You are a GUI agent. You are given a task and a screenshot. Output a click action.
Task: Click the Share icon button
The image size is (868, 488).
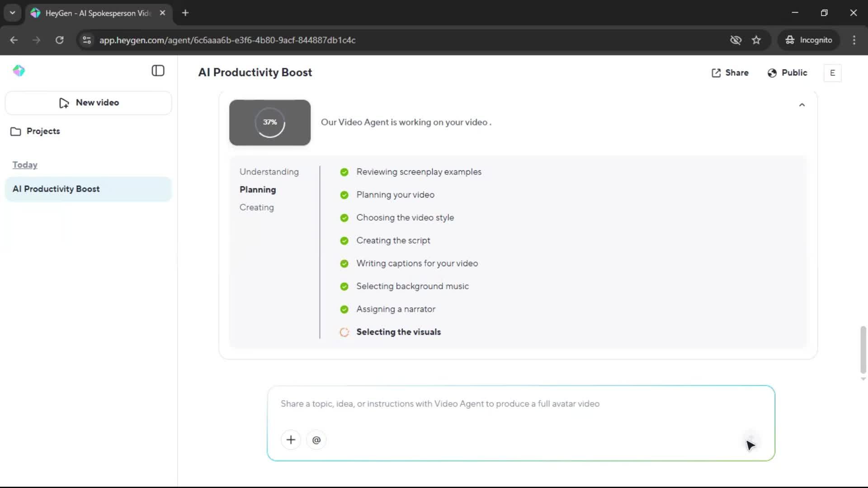pos(730,73)
